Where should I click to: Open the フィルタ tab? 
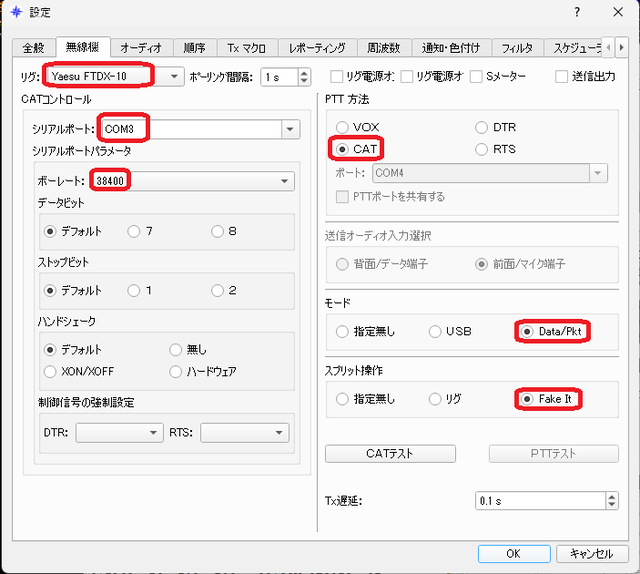[517, 48]
